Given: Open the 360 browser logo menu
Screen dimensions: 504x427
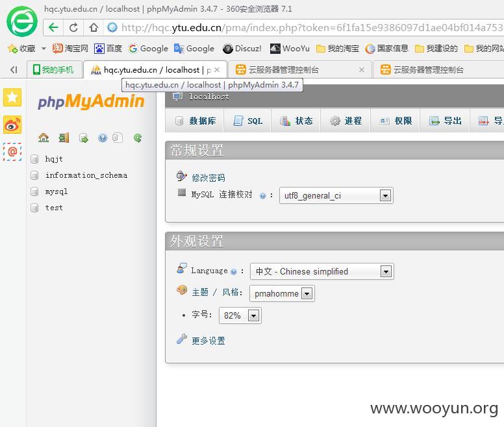Looking at the screenshot, I should click(x=22, y=22).
